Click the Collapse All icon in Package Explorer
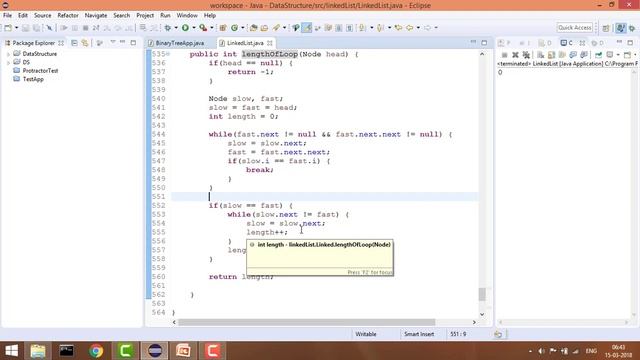The image size is (640, 360). pos(74,43)
